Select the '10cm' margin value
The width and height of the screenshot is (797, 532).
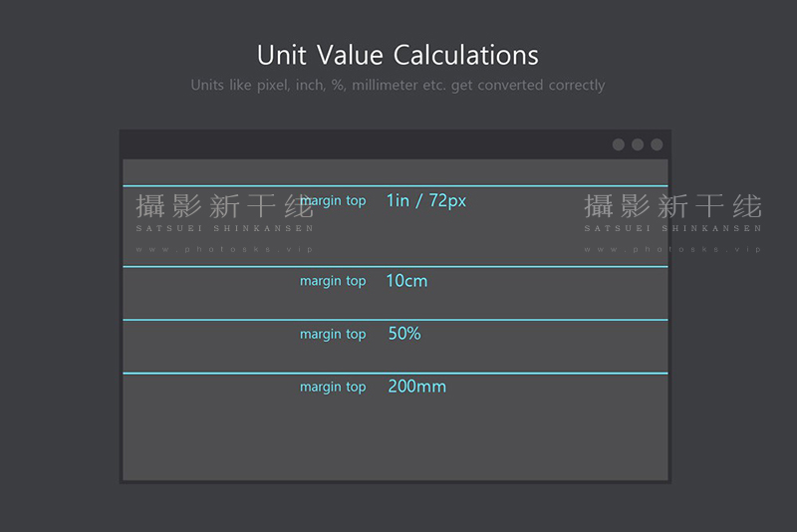pyautogui.click(x=406, y=281)
